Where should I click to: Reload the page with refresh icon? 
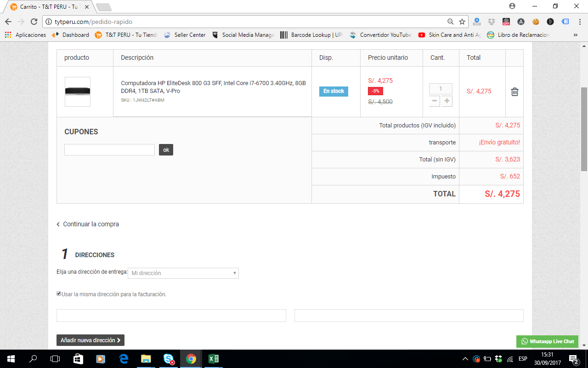pyautogui.click(x=34, y=22)
